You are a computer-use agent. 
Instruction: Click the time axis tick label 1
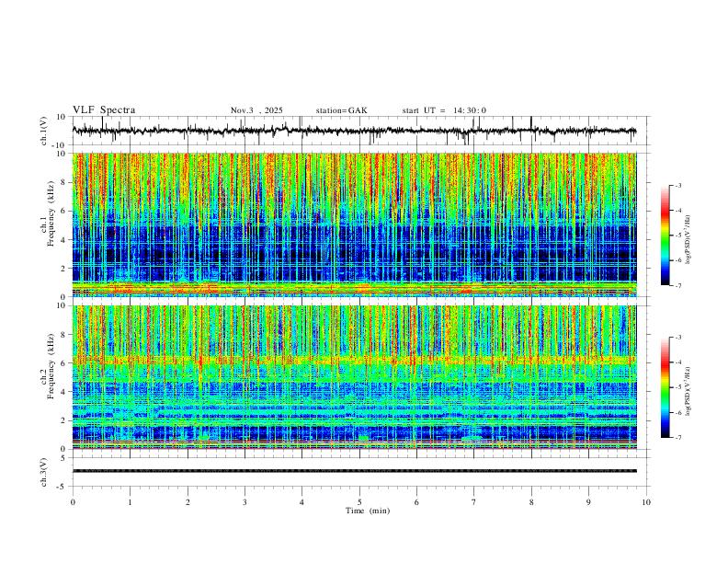130,502
